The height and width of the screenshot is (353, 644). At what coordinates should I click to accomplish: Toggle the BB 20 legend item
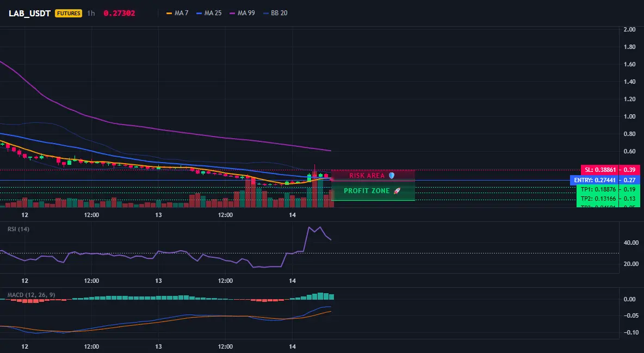(275, 13)
